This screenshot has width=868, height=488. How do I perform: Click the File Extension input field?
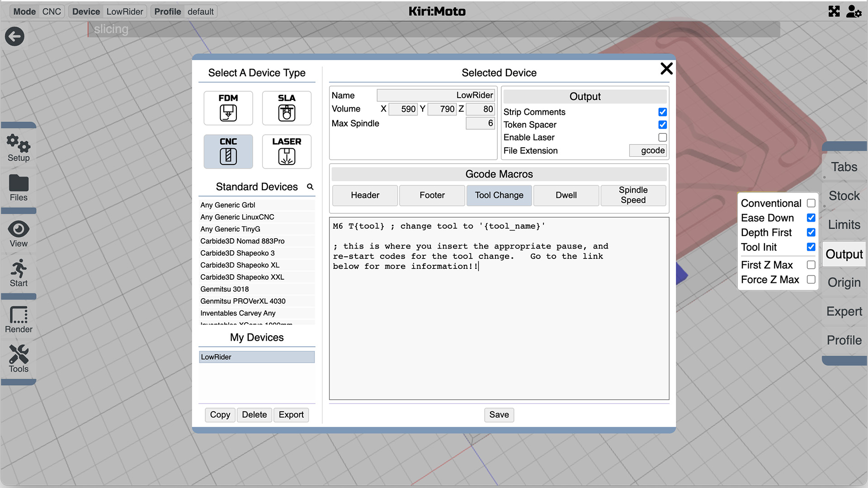coord(648,150)
